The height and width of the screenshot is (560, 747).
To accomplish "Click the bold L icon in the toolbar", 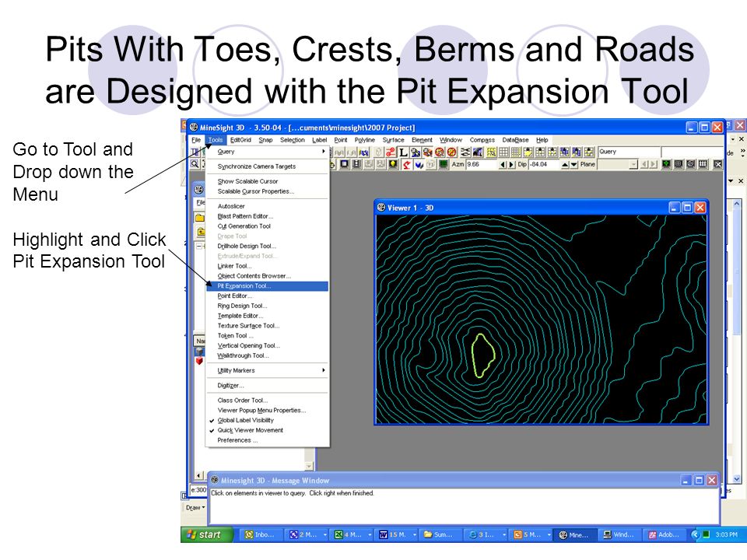I will [403, 152].
